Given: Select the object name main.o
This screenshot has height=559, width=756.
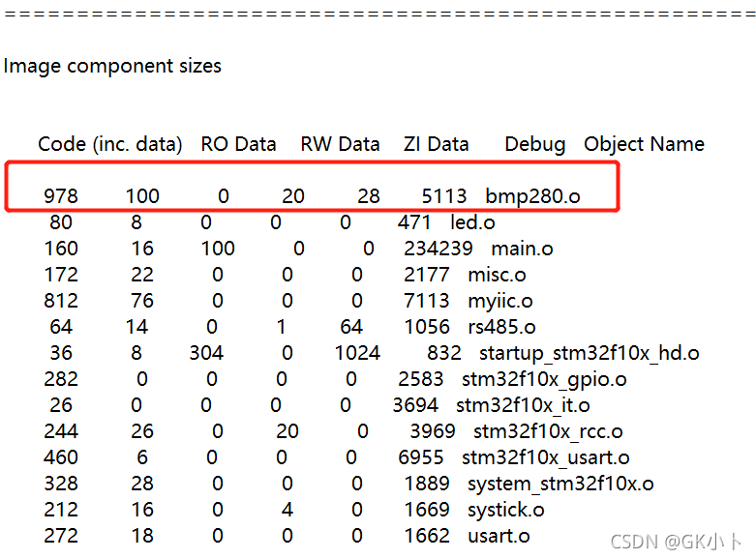Looking at the screenshot, I should [522, 249].
